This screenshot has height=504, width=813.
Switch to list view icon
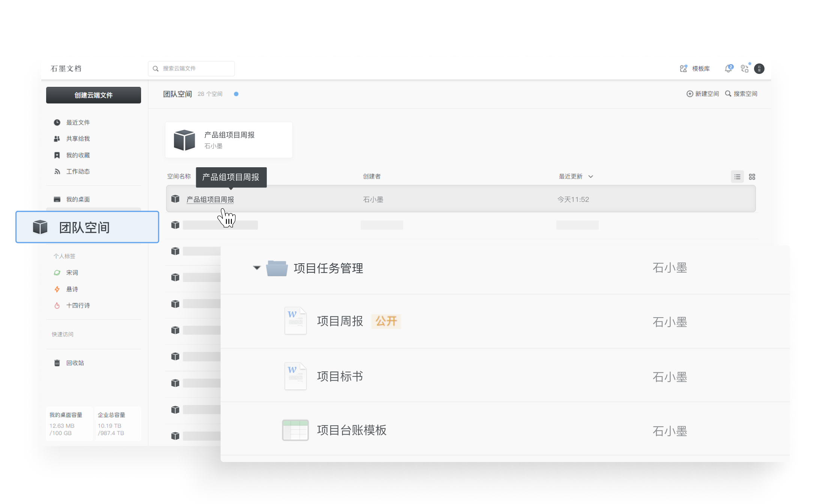click(x=737, y=177)
